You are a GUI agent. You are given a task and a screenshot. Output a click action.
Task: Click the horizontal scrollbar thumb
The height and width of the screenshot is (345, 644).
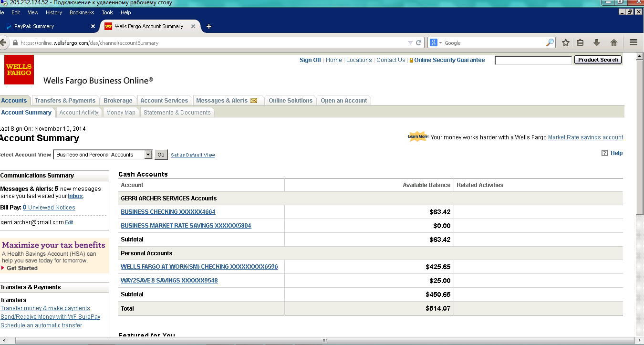[324, 340]
